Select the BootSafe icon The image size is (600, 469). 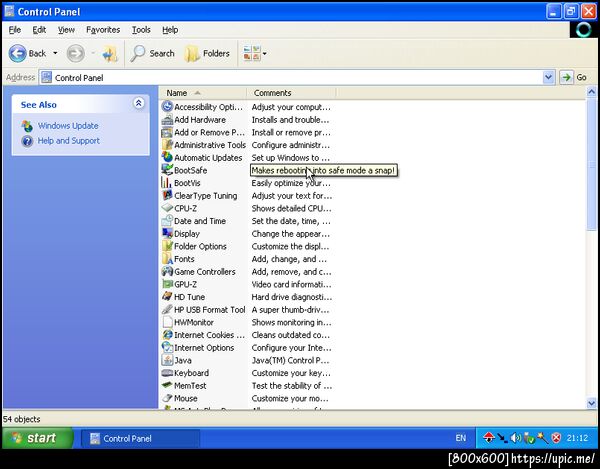(167, 170)
